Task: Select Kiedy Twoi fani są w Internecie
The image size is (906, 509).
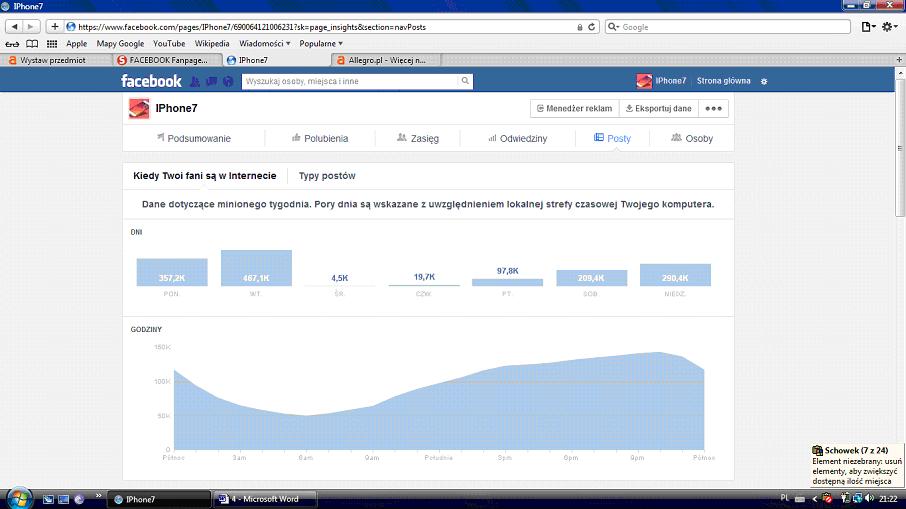Action: [x=205, y=176]
